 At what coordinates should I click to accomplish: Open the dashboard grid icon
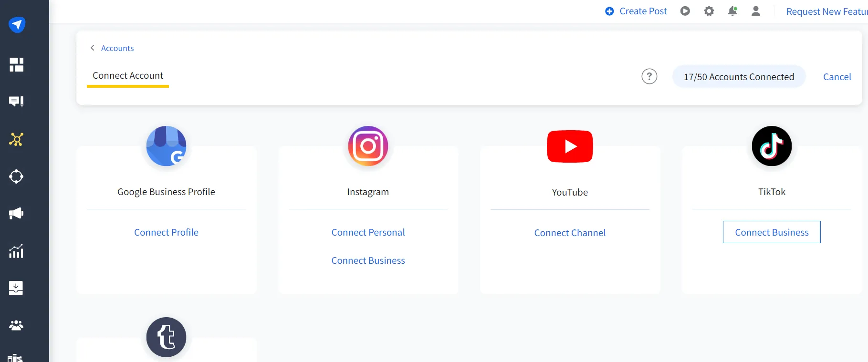(16, 64)
